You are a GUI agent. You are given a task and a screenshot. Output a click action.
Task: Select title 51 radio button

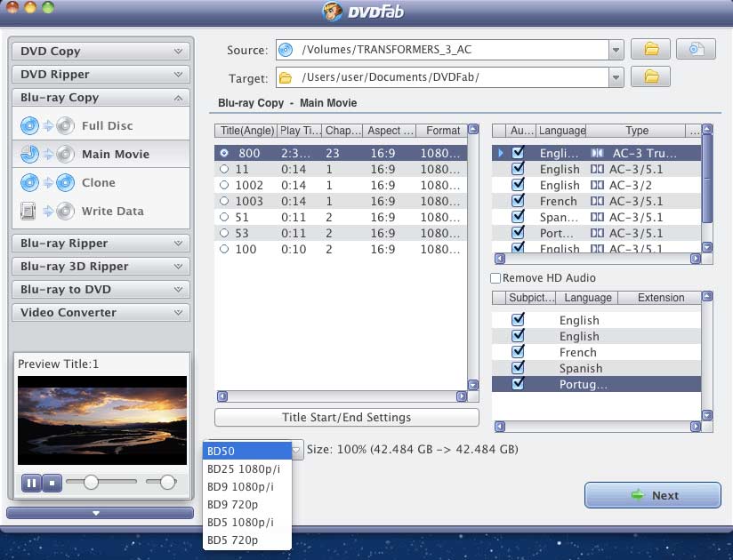coord(224,217)
